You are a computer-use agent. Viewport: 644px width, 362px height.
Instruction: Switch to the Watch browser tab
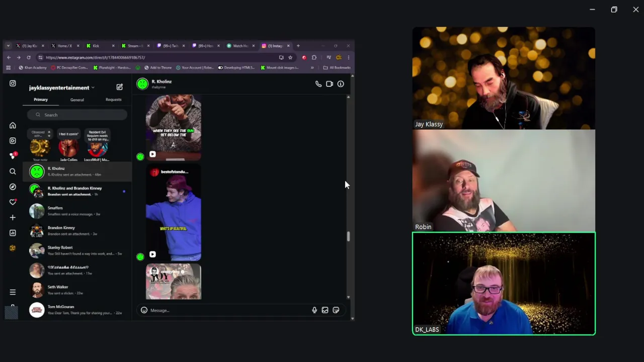click(240, 46)
